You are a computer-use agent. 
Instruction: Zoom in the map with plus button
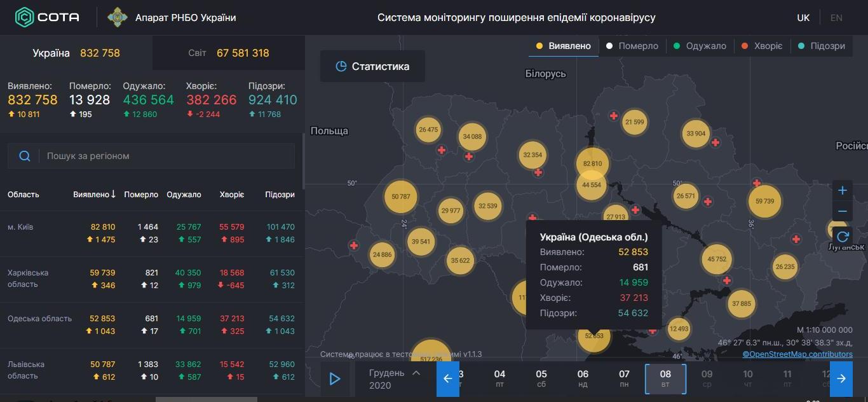pos(843,190)
